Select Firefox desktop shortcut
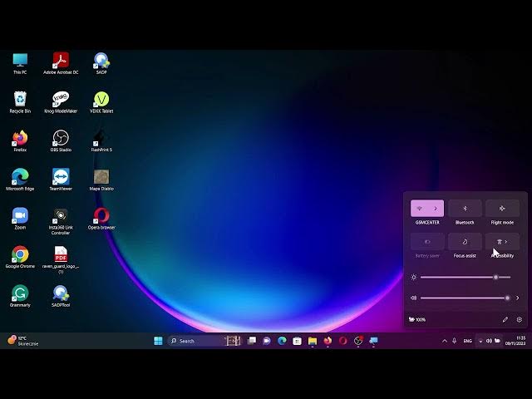 (x=20, y=140)
